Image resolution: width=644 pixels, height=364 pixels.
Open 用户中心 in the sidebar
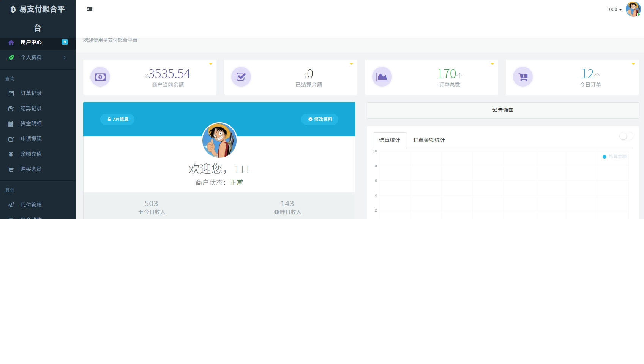pyautogui.click(x=38, y=43)
